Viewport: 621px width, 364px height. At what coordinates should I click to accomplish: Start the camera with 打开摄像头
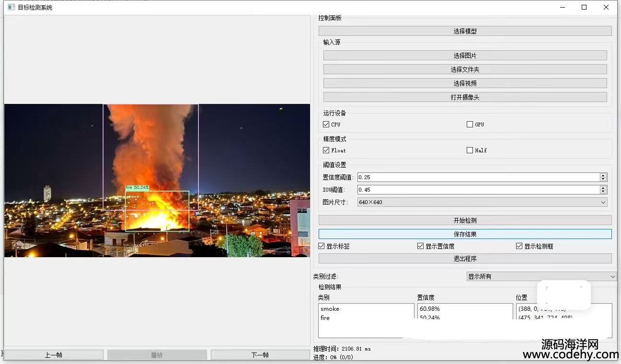point(465,97)
